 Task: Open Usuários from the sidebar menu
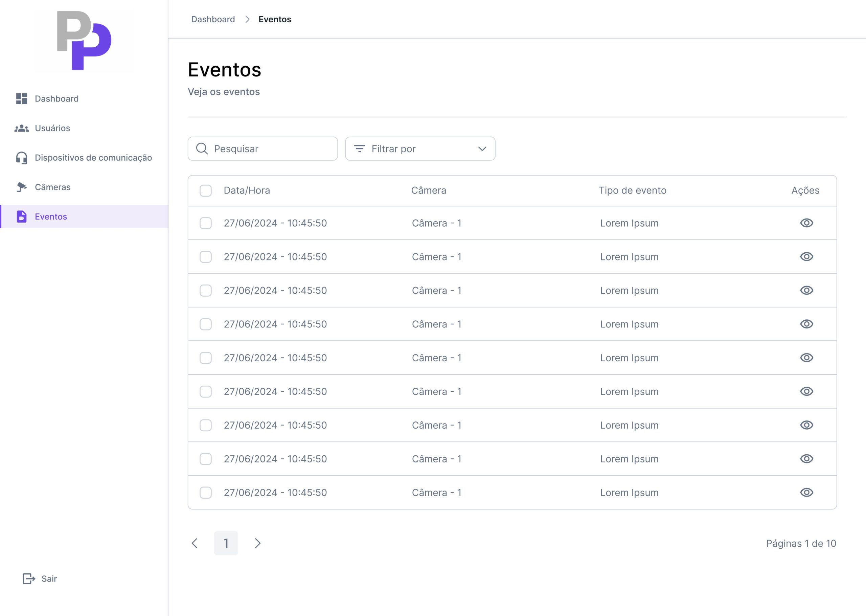click(52, 128)
